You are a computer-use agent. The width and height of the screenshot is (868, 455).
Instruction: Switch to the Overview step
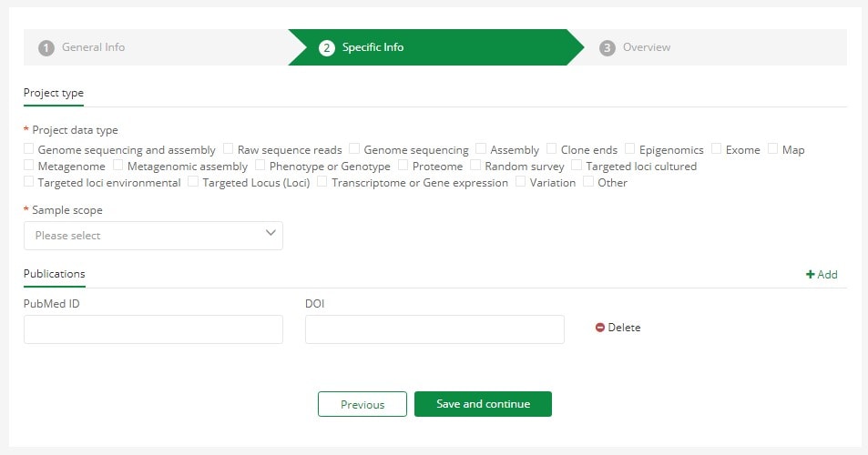647,47
